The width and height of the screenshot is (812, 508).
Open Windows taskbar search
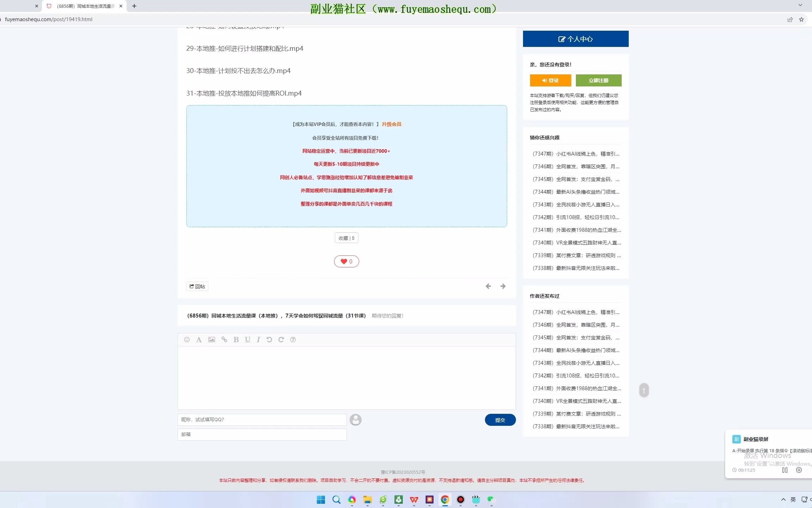[x=336, y=500]
